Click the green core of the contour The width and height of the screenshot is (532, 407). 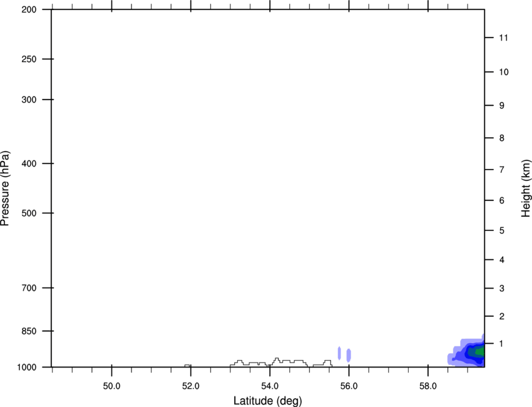(x=480, y=352)
